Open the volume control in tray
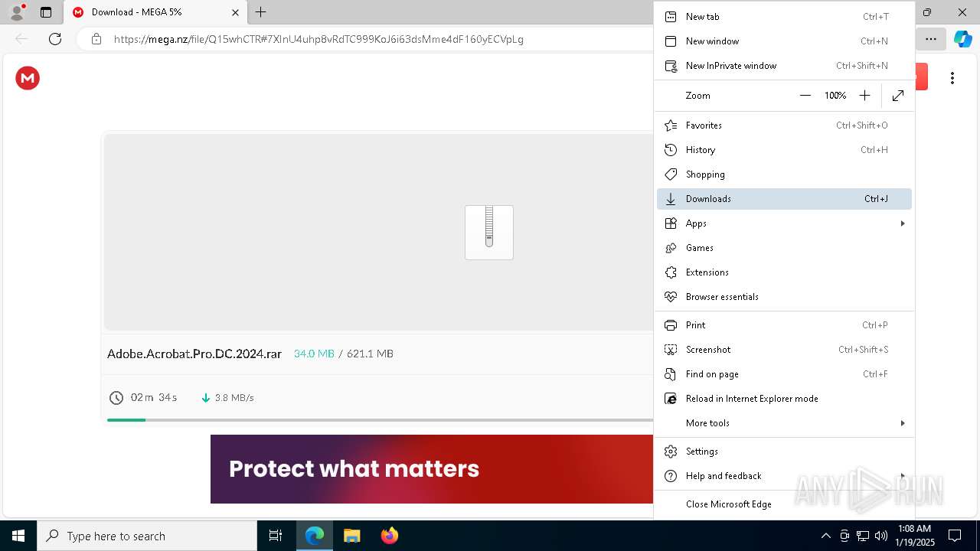 881,536
